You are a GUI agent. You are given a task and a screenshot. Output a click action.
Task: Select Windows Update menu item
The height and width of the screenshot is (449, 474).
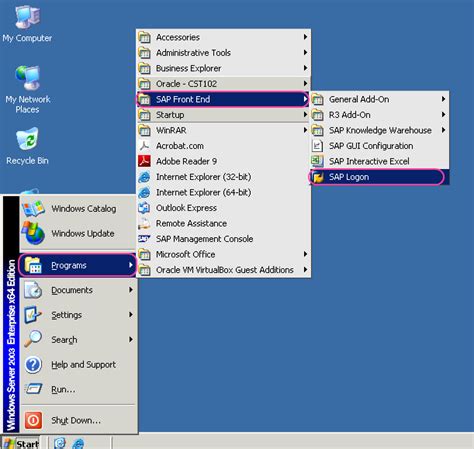point(78,233)
